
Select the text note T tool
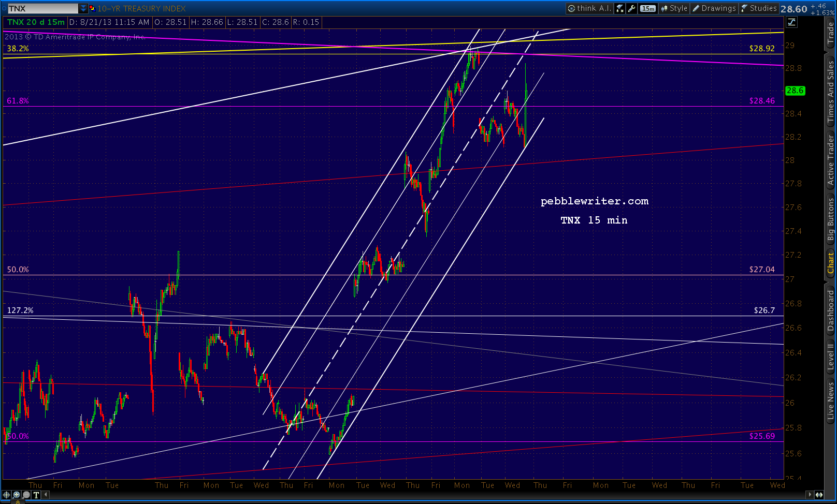tap(36, 495)
